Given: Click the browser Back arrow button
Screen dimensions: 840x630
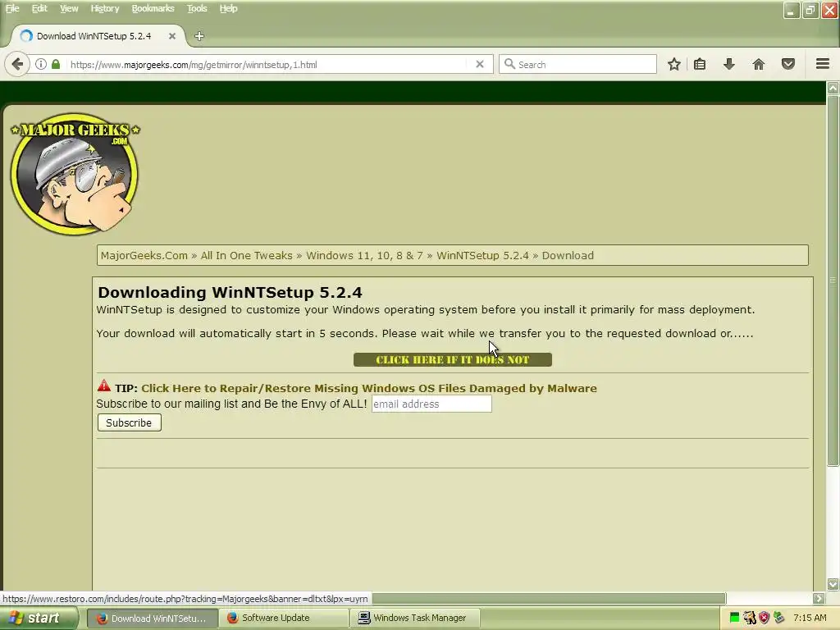Looking at the screenshot, I should pyautogui.click(x=17, y=64).
